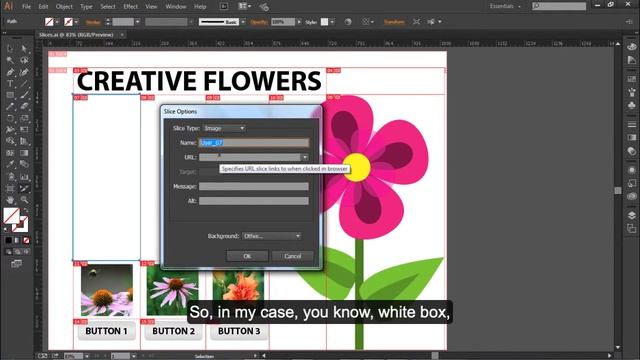This screenshot has height=360, width=640.
Task: Click Swap Fill and Stroke arrow
Action: click(26, 211)
